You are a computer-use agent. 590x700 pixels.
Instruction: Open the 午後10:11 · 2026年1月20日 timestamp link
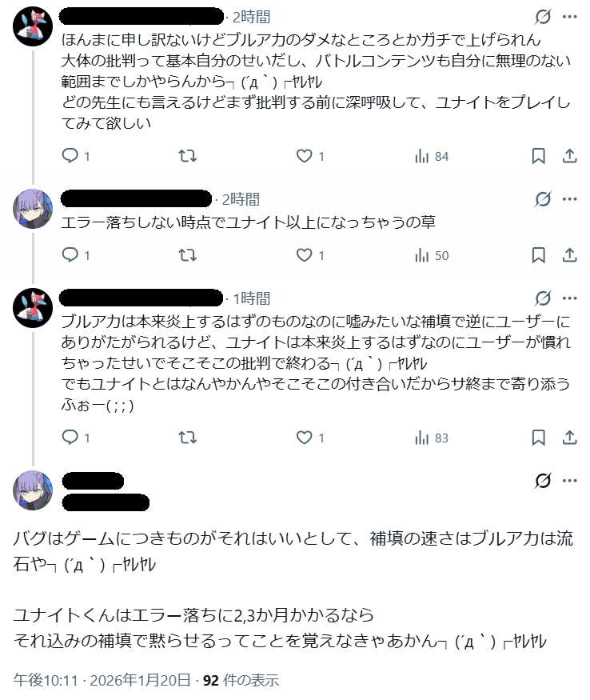pos(103,681)
